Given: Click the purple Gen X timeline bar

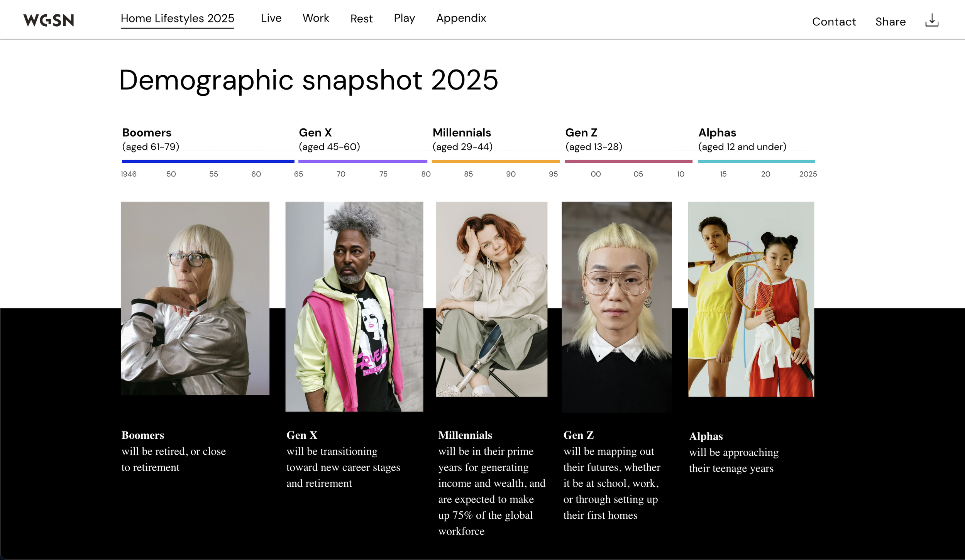Looking at the screenshot, I should coord(362,161).
